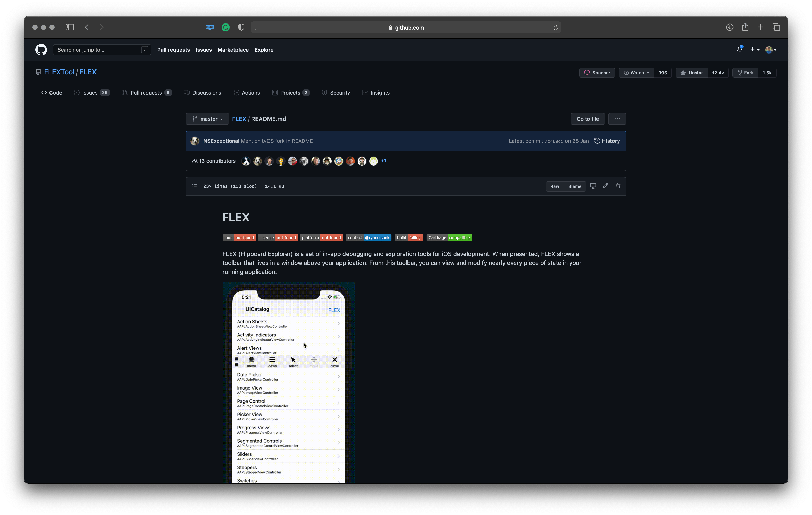Open the create-new plus dropdown
Viewport: 812px width, 515px height.
coord(754,49)
